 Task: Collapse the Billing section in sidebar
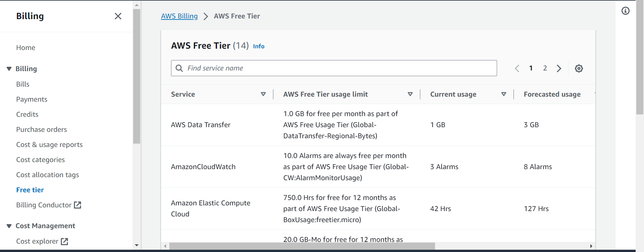[9, 69]
